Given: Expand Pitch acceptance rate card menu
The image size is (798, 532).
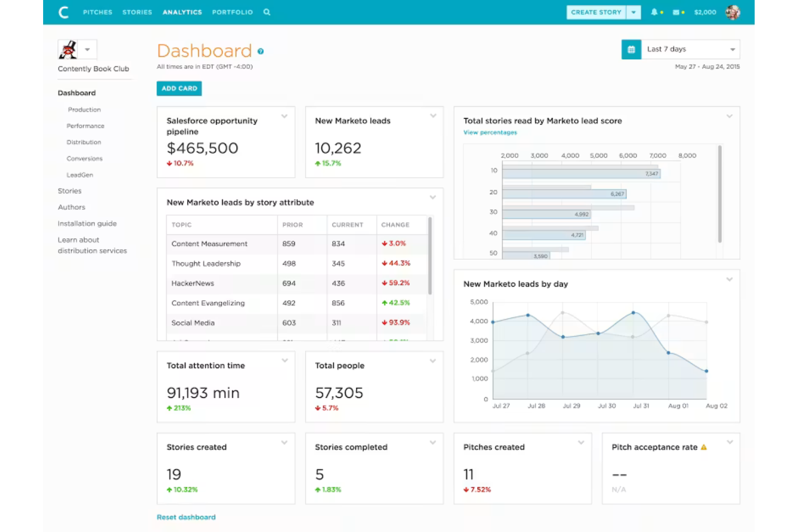Looking at the screenshot, I should click(730, 443).
